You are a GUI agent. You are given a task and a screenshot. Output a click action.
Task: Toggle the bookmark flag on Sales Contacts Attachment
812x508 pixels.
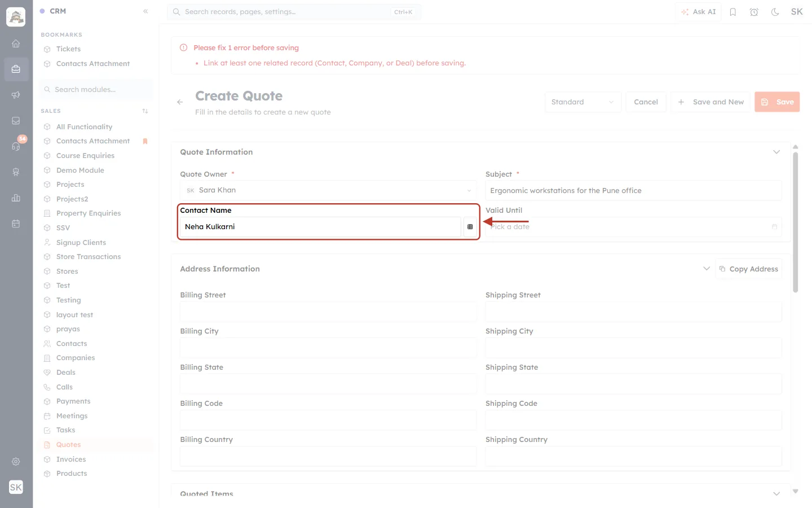point(145,141)
